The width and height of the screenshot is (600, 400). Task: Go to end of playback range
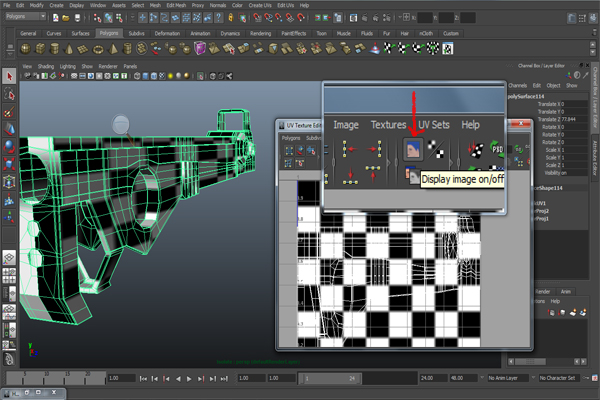(x=225, y=379)
